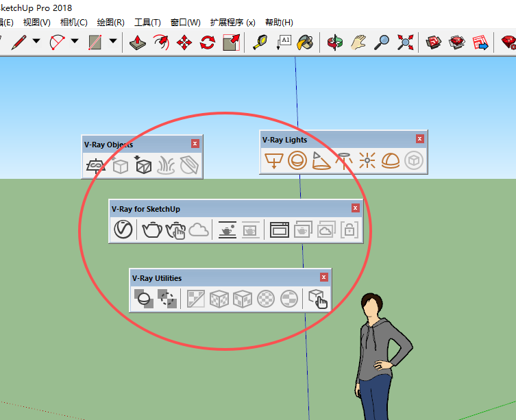
Task: Click the V-Ray Cloud Batch Render icon
Action: pyautogui.click(x=326, y=230)
